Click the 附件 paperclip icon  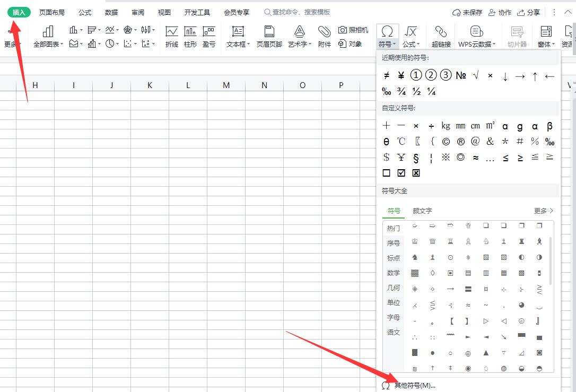[x=325, y=37]
